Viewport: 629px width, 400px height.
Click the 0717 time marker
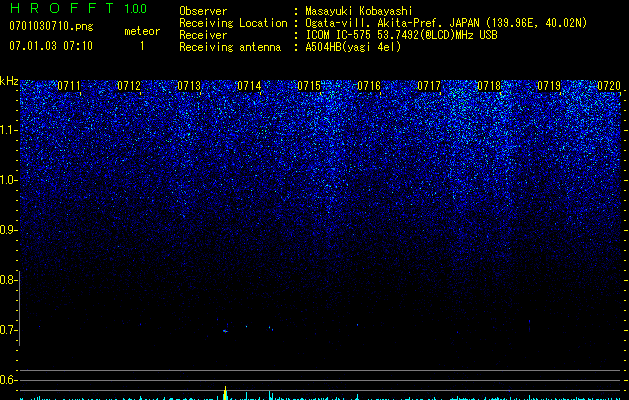[x=429, y=86]
